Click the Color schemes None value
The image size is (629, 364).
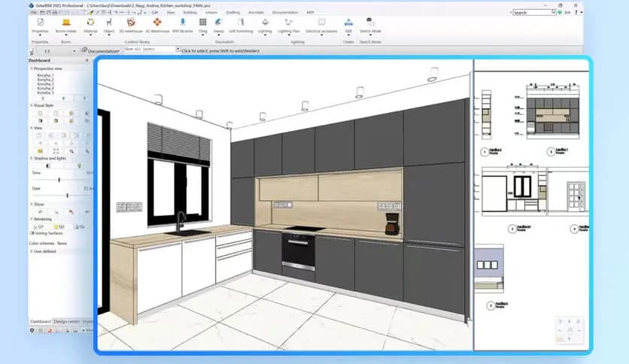click(x=62, y=244)
